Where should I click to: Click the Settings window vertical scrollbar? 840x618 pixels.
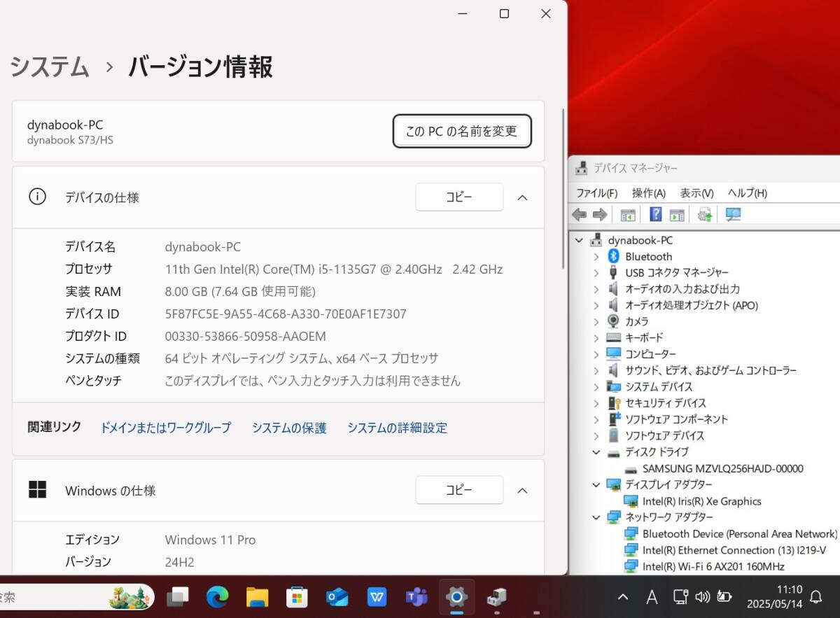(x=563, y=189)
